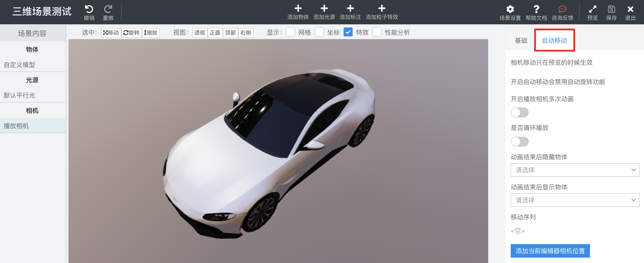644x263 pixels.
Task: Save the scene with 保存 icon
Action: coord(611,9)
